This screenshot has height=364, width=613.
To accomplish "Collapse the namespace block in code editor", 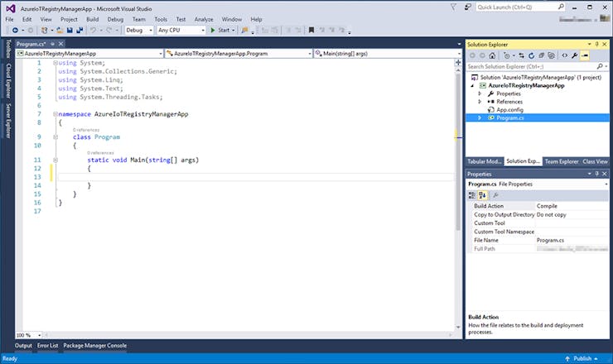I will click(x=56, y=114).
